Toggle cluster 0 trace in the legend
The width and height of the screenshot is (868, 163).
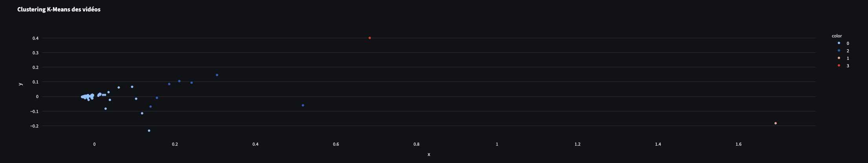coord(843,43)
